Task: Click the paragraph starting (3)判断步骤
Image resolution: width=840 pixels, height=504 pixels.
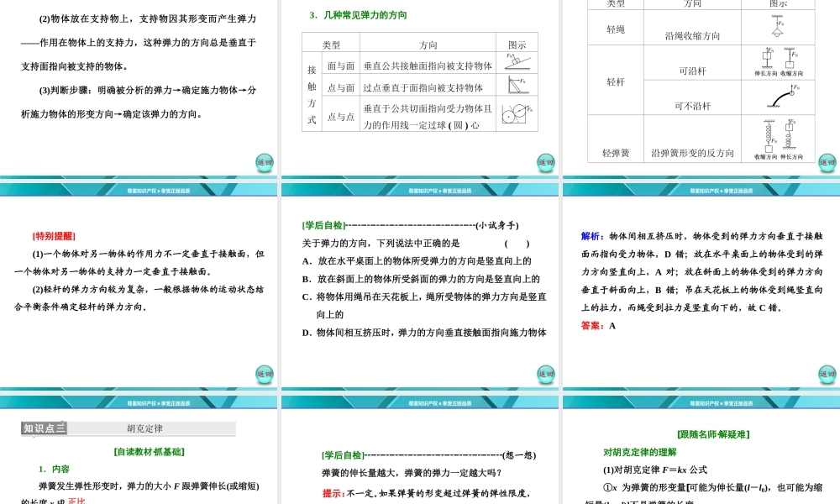Action: pyautogui.click(x=139, y=102)
